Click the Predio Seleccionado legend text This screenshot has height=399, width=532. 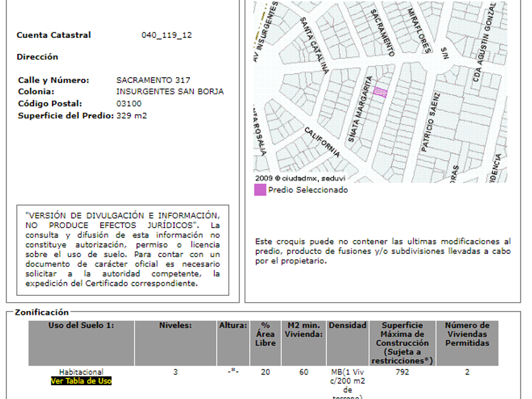pos(308,189)
